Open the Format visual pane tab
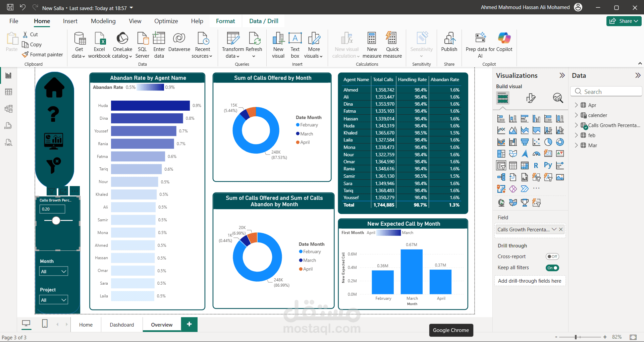The image size is (644, 342). coord(531,98)
